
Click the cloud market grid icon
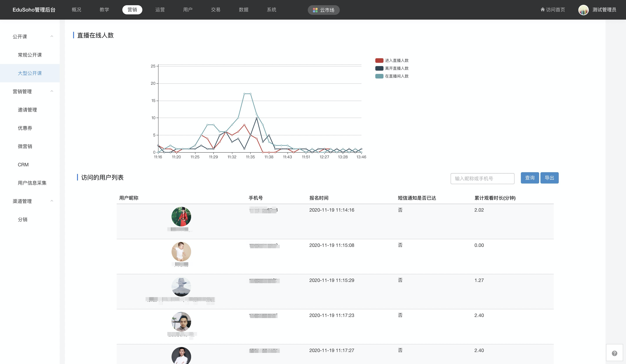pos(315,10)
